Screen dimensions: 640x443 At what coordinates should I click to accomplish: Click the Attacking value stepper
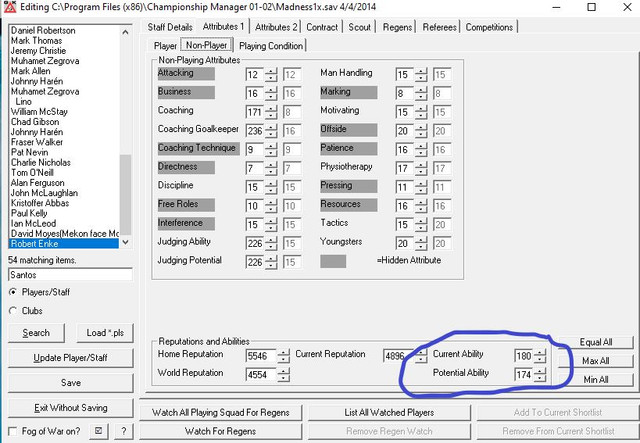tap(271, 75)
